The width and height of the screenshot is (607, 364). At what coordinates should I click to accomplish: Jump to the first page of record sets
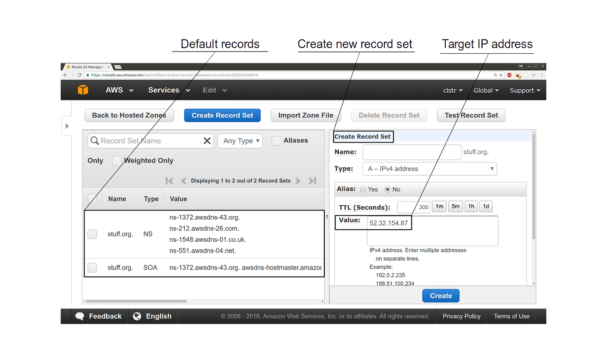(170, 181)
